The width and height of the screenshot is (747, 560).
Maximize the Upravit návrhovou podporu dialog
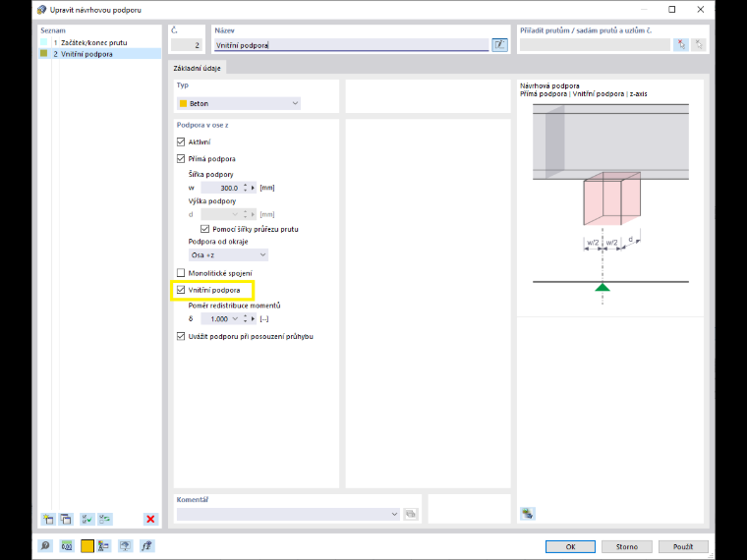pyautogui.click(x=671, y=10)
